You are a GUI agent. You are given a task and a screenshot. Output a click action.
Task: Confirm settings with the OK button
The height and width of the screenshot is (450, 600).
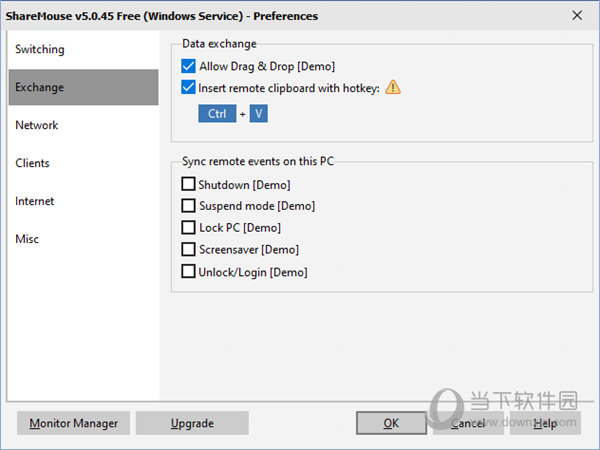click(391, 423)
